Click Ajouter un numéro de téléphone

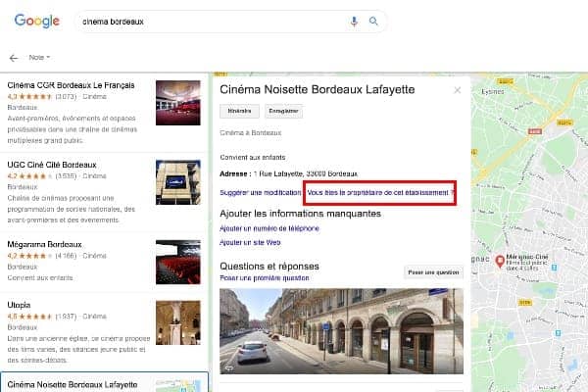click(269, 228)
